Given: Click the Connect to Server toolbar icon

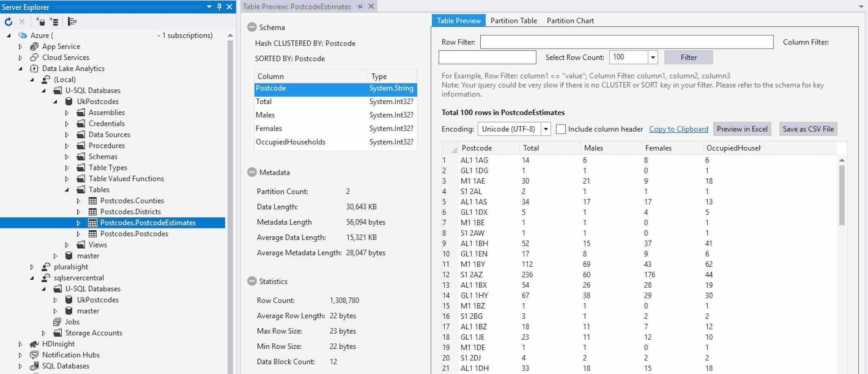Looking at the screenshot, I should point(54,22).
